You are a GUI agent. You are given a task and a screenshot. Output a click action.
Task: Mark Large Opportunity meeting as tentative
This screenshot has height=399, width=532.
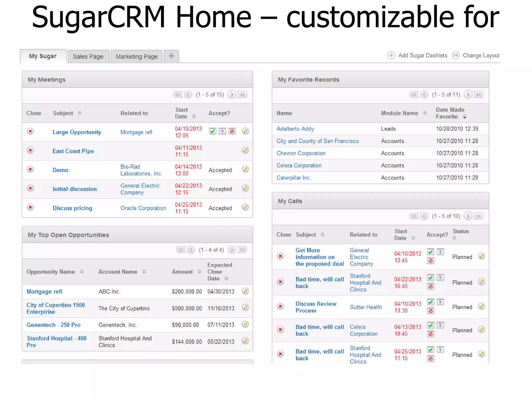[x=222, y=131]
